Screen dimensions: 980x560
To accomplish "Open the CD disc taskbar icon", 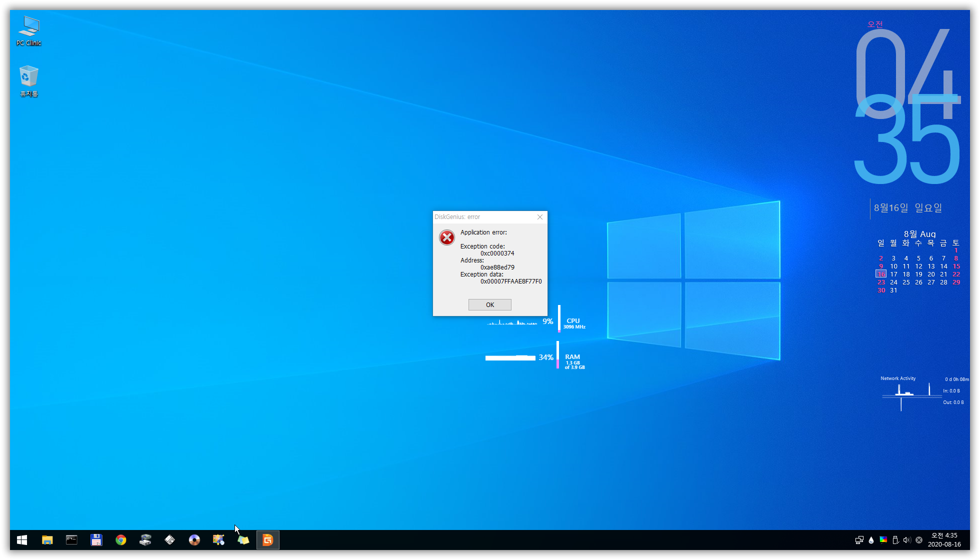I will 194,540.
